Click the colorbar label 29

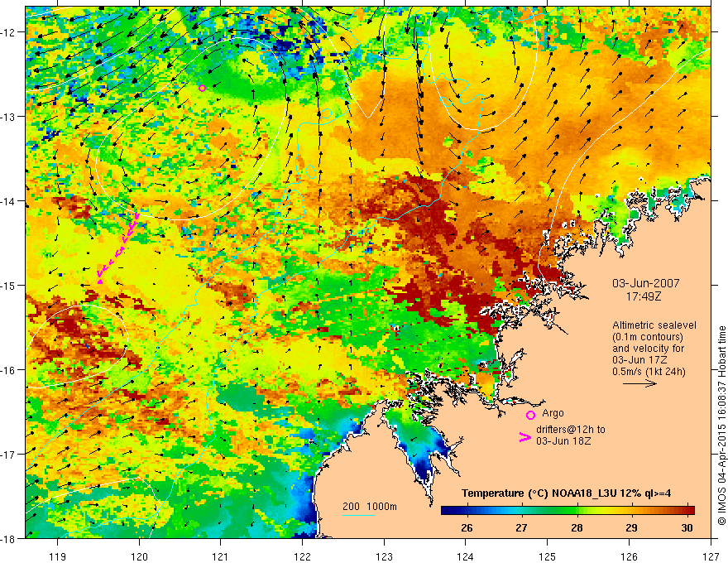[631, 527]
